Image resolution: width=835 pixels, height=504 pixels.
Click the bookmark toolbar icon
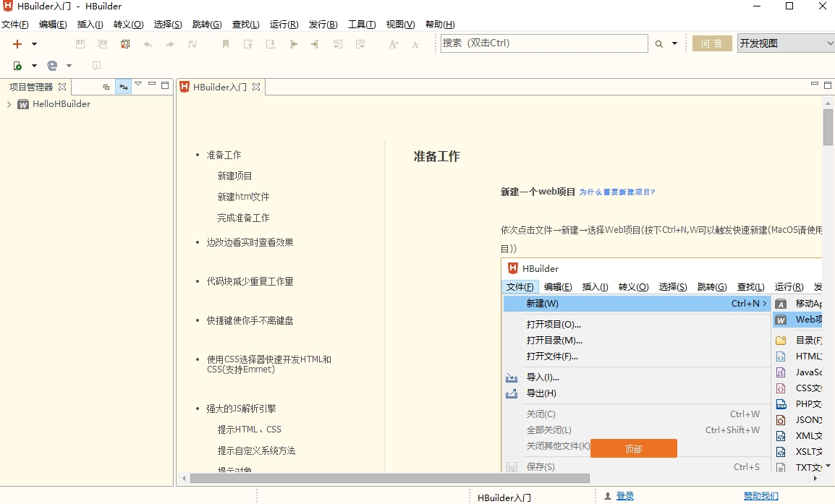click(x=226, y=44)
